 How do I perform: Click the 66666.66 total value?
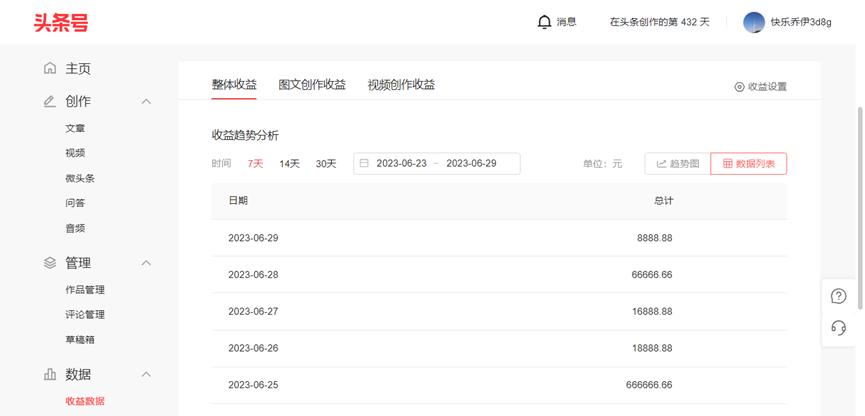pos(652,274)
